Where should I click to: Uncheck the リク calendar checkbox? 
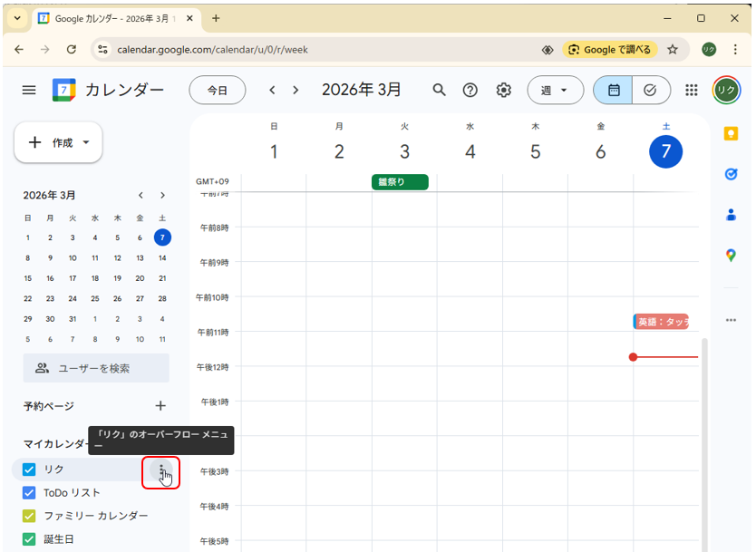pyautogui.click(x=29, y=470)
